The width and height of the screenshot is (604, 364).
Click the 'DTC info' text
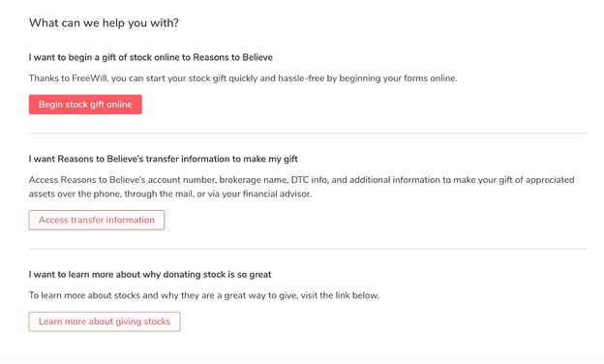pyautogui.click(x=309, y=180)
